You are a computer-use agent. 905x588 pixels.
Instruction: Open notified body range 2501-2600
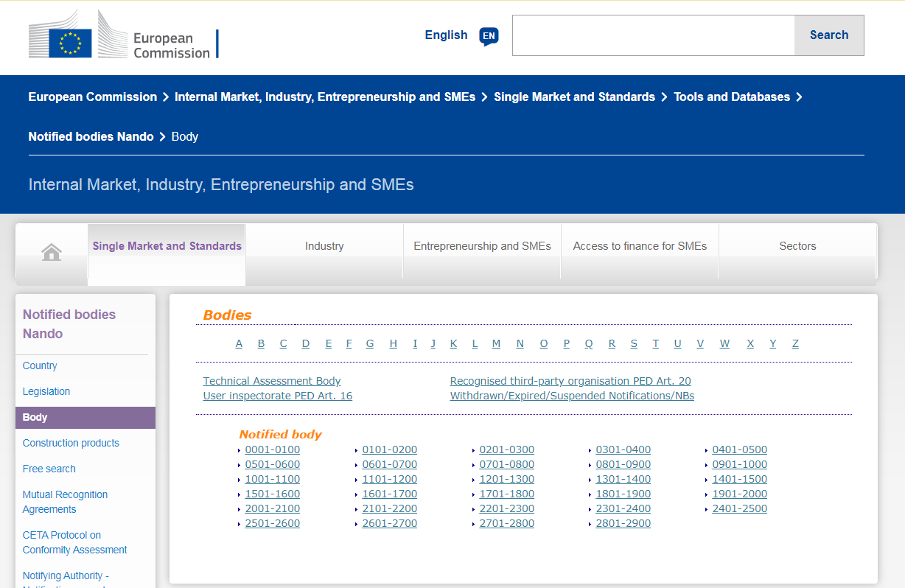coord(273,523)
